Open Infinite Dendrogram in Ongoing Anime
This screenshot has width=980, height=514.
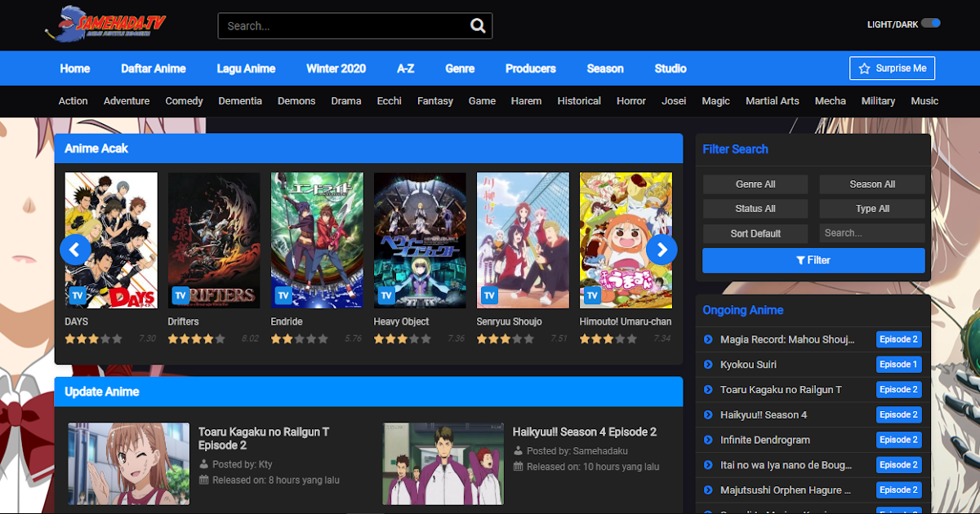pyautogui.click(x=765, y=440)
